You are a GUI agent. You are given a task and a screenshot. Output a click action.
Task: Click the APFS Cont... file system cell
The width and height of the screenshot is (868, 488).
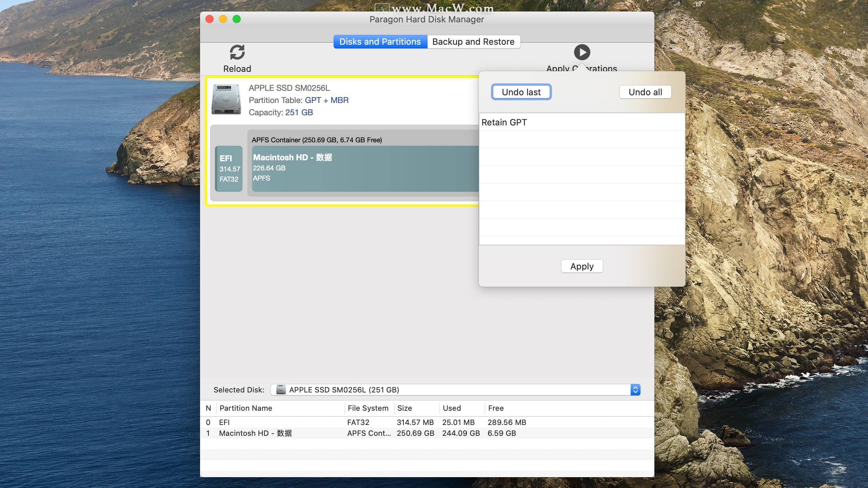pyautogui.click(x=369, y=433)
